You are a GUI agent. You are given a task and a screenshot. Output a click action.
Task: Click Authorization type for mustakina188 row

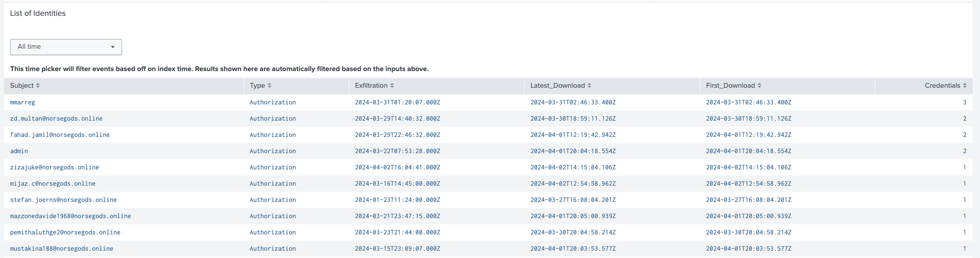pyautogui.click(x=272, y=249)
